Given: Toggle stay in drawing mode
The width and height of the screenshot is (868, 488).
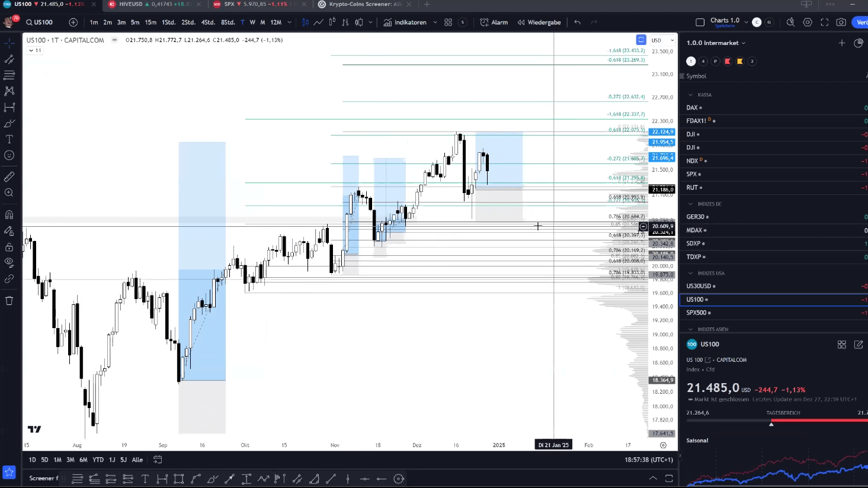Looking at the screenshot, I should pos(9,230).
